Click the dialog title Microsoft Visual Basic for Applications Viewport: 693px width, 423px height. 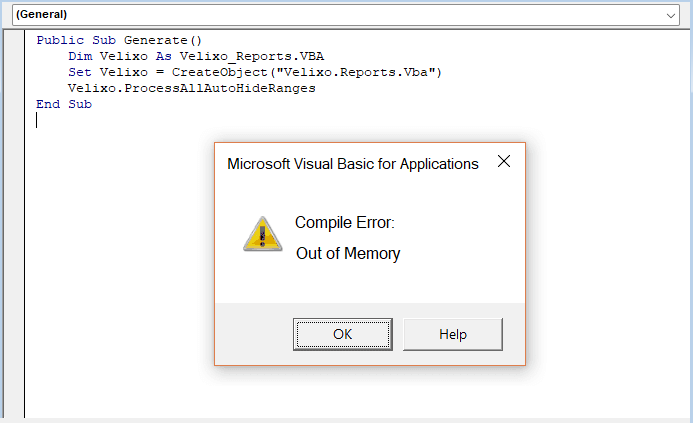click(353, 164)
